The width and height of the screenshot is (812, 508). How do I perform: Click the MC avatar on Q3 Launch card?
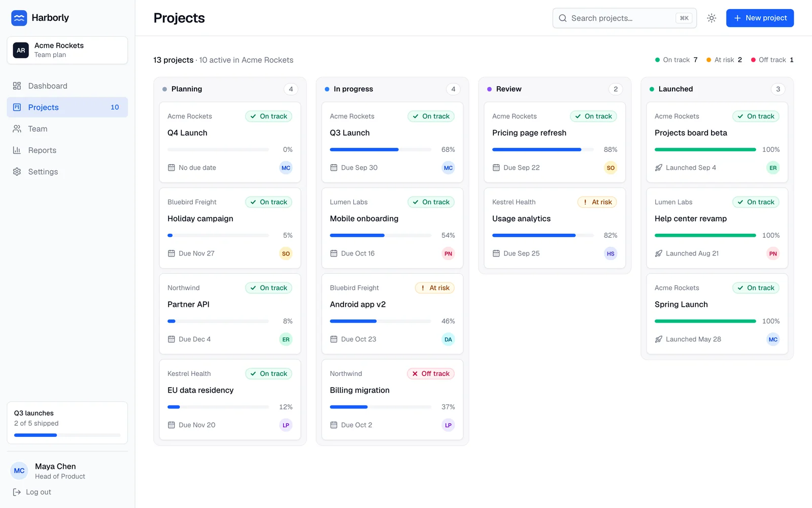tap(449, 168)
